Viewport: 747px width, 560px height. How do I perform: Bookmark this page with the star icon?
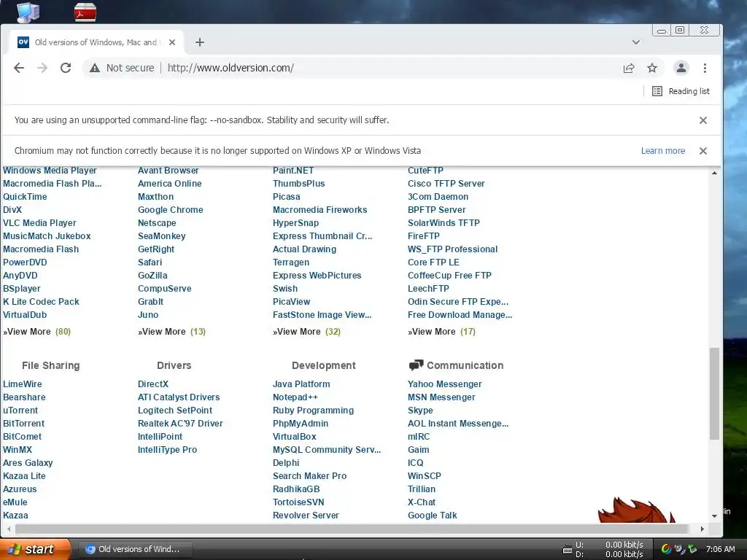point(652,68)
